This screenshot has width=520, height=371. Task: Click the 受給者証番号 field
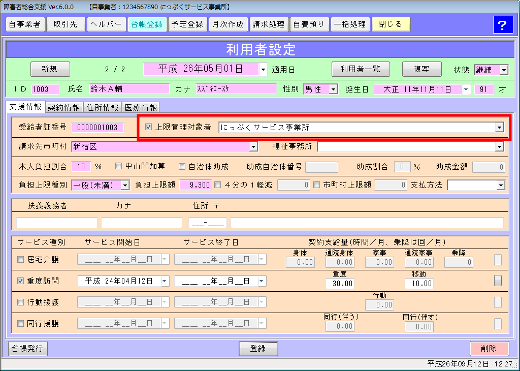click(x=97, y=127)
